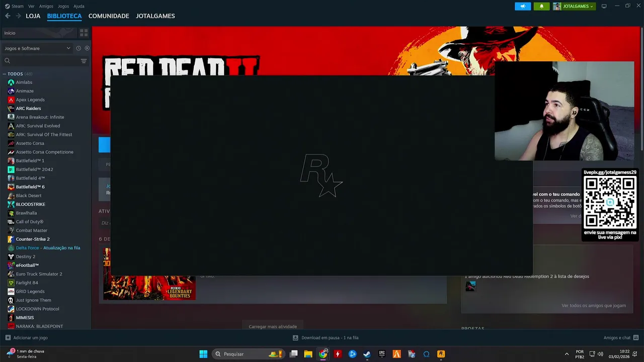
Task: Click the friend avatar under wishlist activity
Action: tap(470, 286)
